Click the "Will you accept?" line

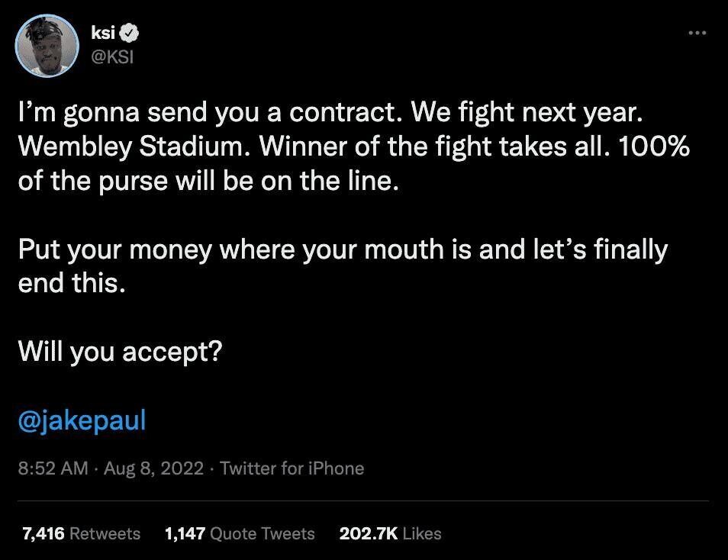click(x=121, y=352)
